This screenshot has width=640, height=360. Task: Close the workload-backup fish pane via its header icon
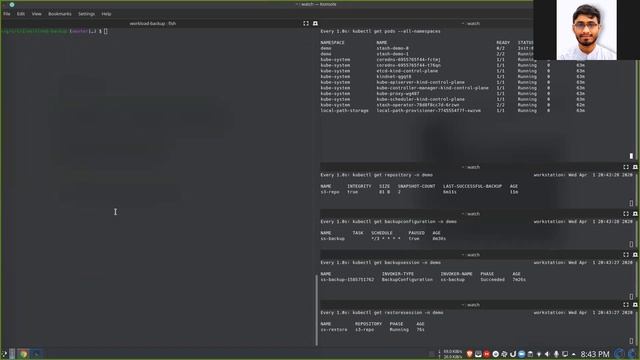point(315,24)
